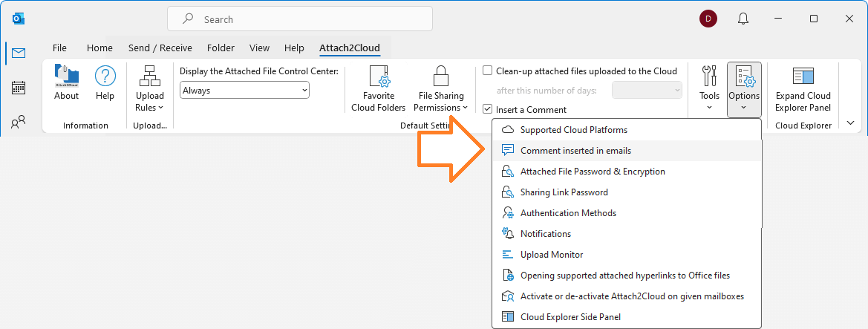
Task: Uncheck Insert a Comment checkbox
Action: (488, 110)
